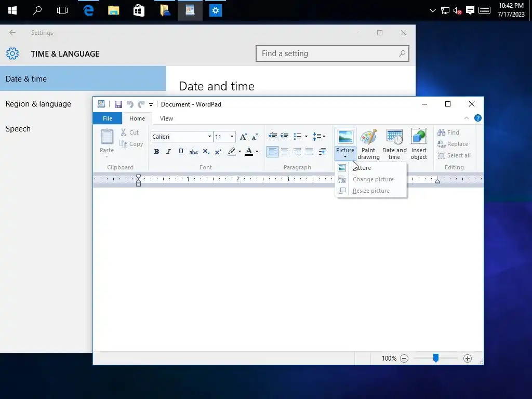Choose Picture from the dropdown menu
Viewport: 532px width, 399px height.
[x=371, y=168]
